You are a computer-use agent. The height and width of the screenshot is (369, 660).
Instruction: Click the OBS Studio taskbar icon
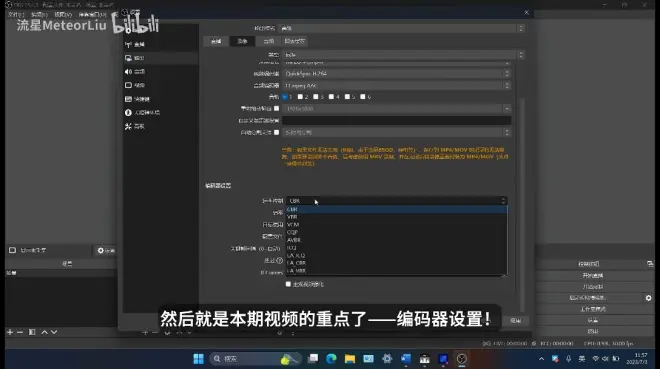(x=462, y=358)
